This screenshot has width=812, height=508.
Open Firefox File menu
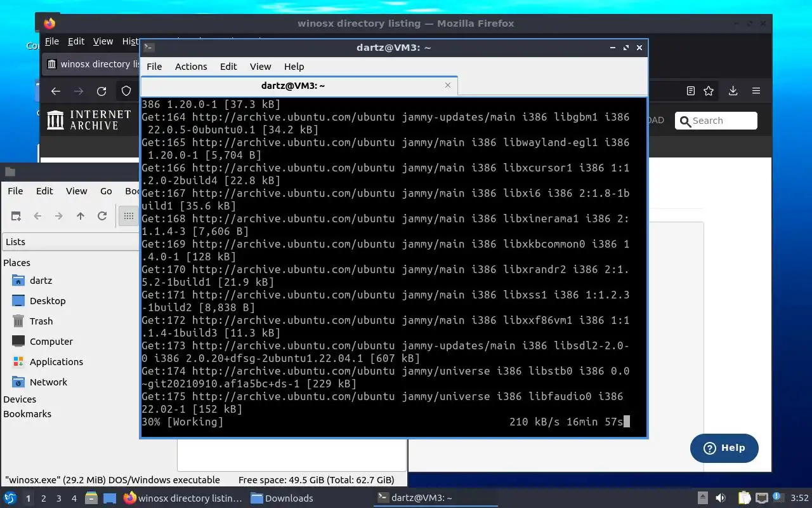52,41
